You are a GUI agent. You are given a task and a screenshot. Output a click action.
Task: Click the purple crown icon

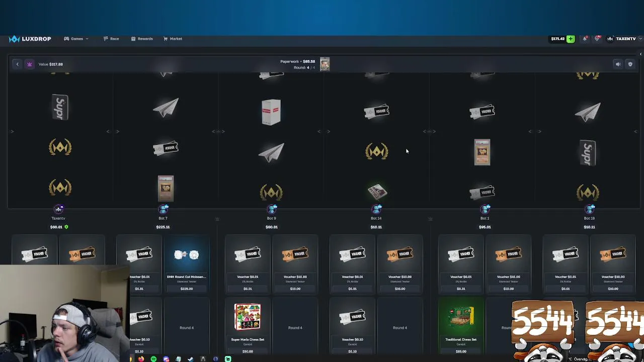click(30, 64)
